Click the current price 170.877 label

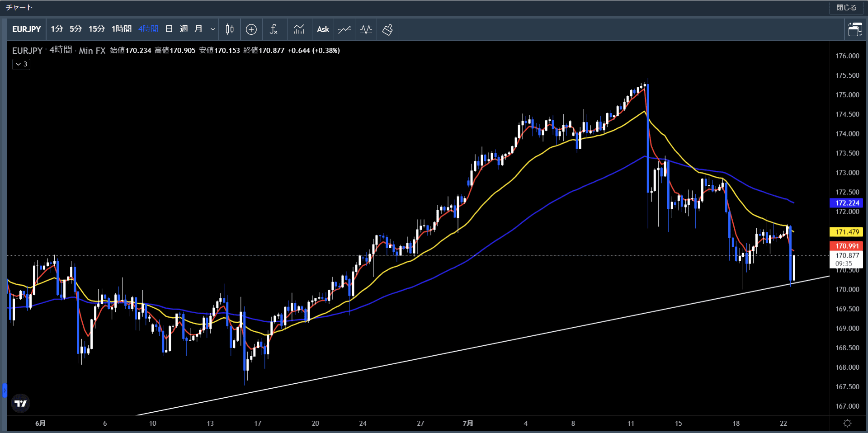coord(847,259)
